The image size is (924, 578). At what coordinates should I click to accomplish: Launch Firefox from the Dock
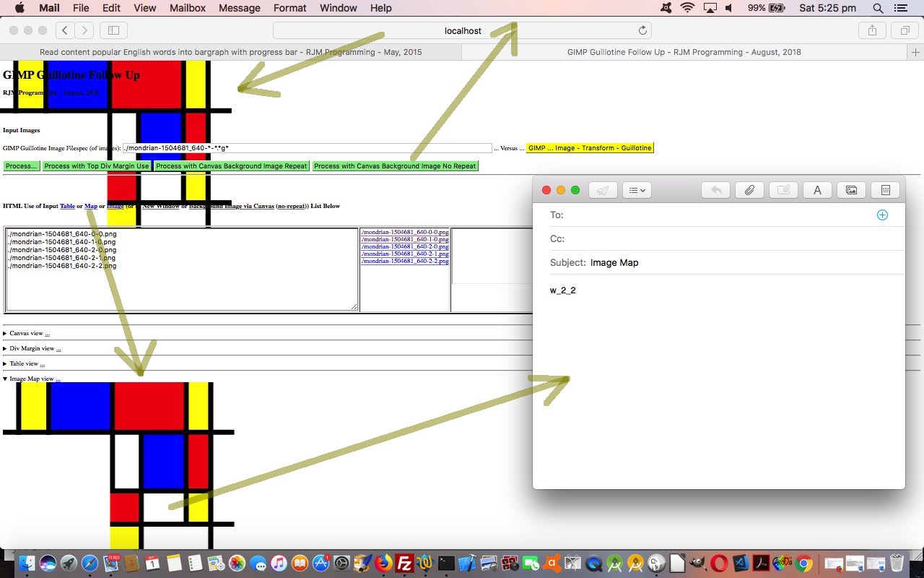(x=384, y=563)
